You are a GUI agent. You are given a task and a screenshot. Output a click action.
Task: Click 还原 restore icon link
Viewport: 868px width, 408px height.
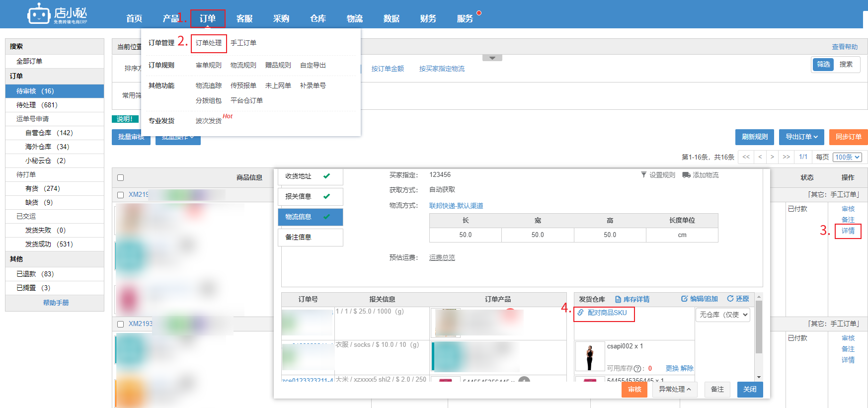(x=738, y=299)
